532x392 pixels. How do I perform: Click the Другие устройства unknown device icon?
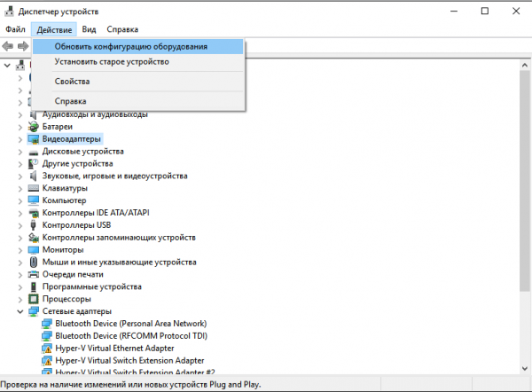[x=34, y=164]
